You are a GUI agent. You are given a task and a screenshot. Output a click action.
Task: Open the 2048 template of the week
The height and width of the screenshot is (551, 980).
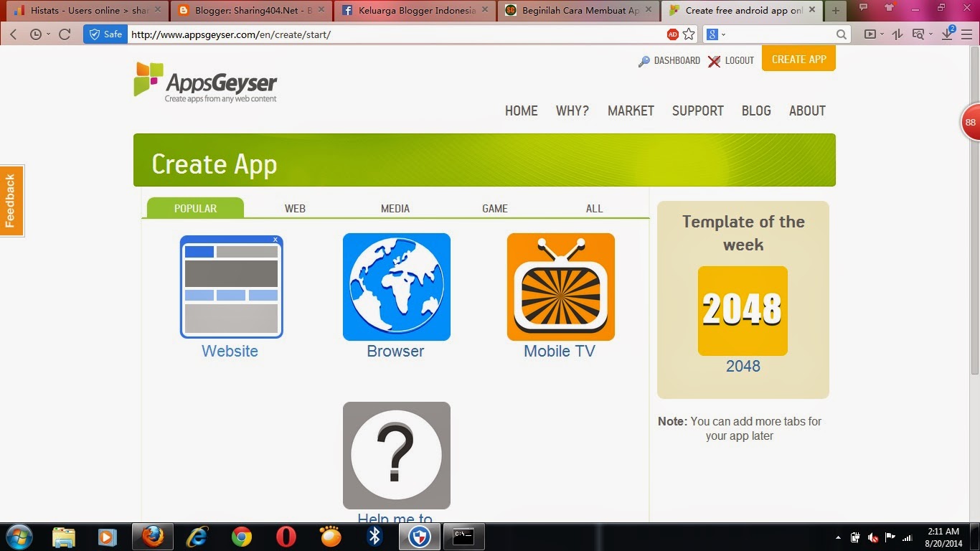click(x=743, y=311)
